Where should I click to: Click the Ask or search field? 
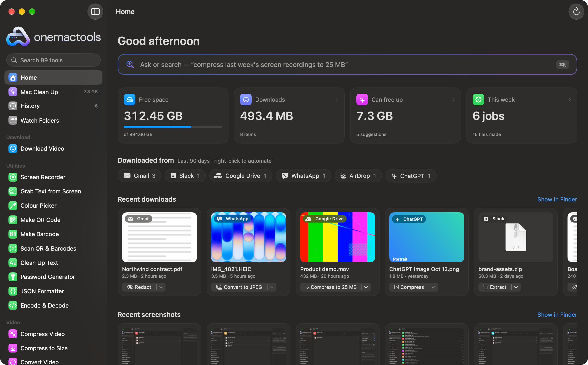coord(347,65)
